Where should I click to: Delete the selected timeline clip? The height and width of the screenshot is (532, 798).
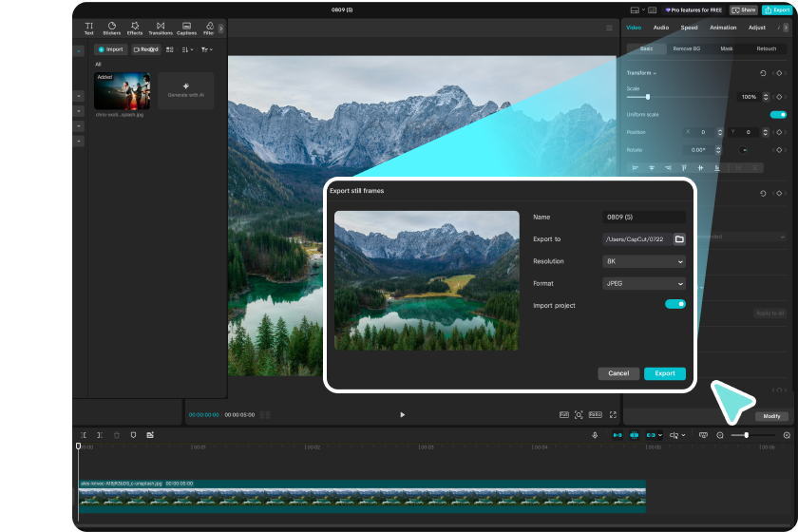coord(117,435)
